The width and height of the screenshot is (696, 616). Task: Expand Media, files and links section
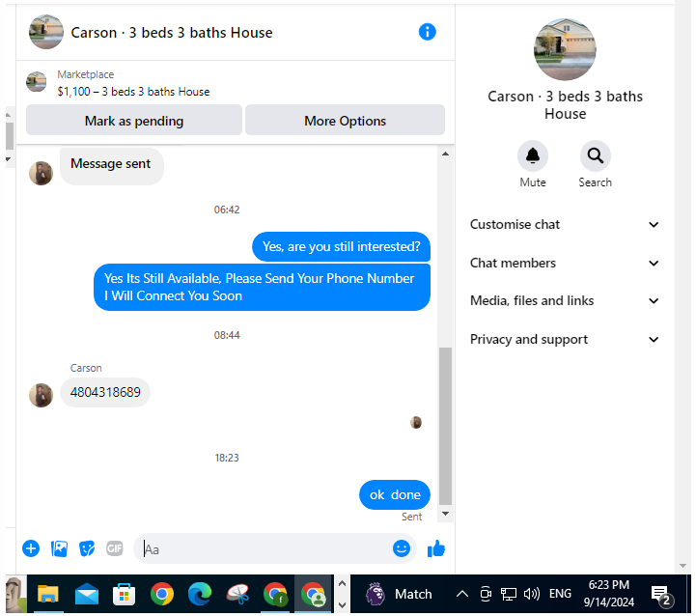point(565,300)
